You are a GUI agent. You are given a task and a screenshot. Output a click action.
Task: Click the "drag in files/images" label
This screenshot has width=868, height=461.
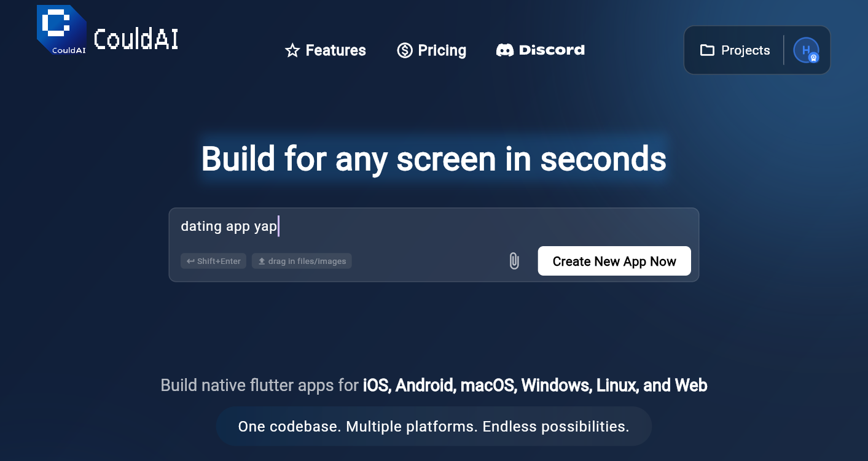pos(307,261)
